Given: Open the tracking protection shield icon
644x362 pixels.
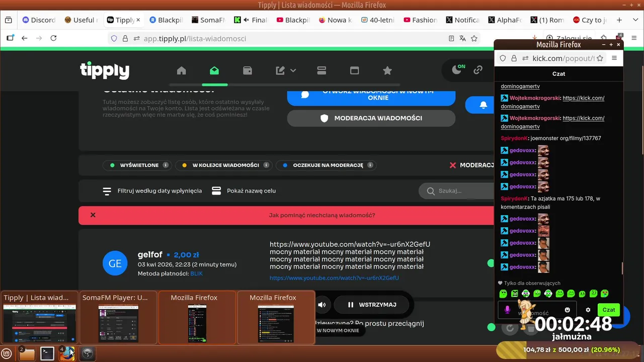Looking at the screenshot, I should click(114, 38).
